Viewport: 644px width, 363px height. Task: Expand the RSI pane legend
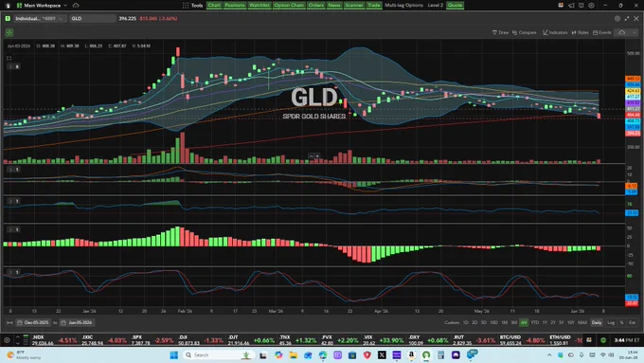point(13,201)
